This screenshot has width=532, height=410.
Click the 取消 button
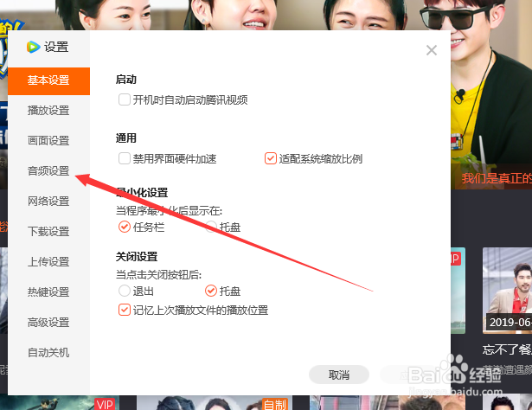(x=339, y=375)
